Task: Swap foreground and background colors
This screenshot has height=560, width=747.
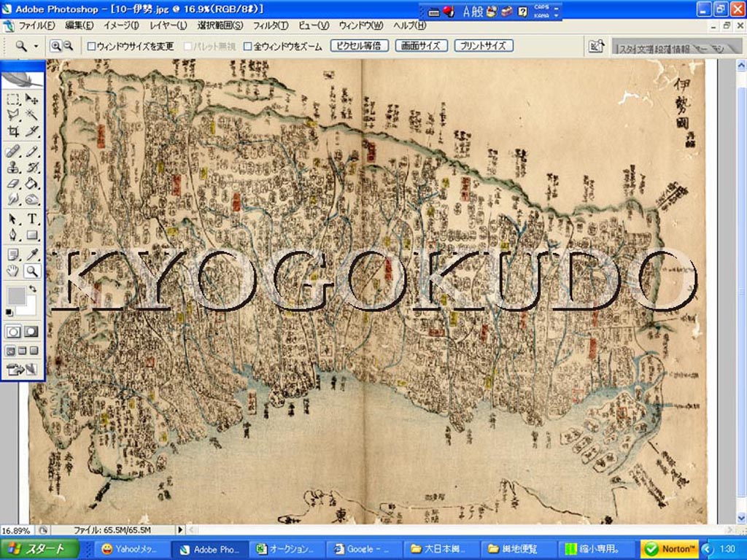Action: (32, 289)
